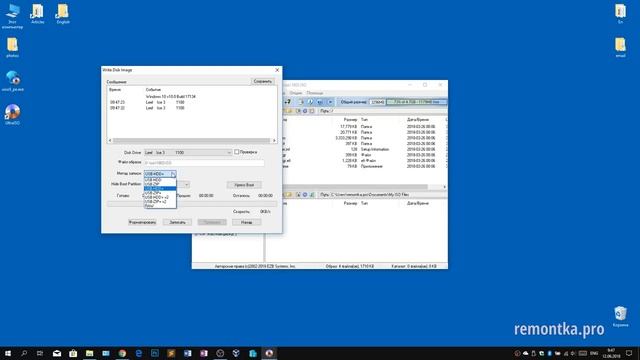The image size is (640, 360).
Task: Click the UltraISO capacity usage bar
Action: pos(416,102)
